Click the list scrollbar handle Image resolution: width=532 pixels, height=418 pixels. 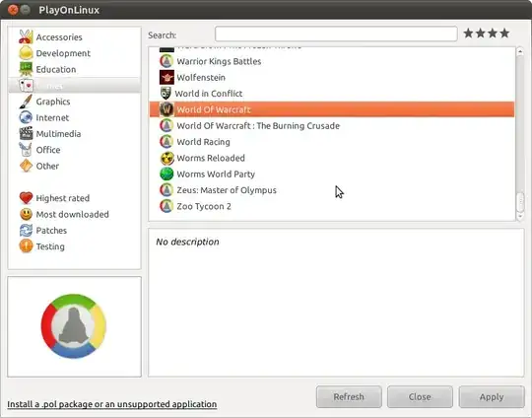pyautogui.click(x=520, y=202)
